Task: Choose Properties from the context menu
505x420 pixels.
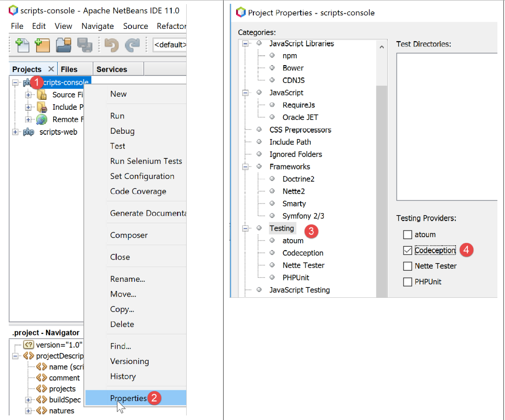Action: [128, 398]
